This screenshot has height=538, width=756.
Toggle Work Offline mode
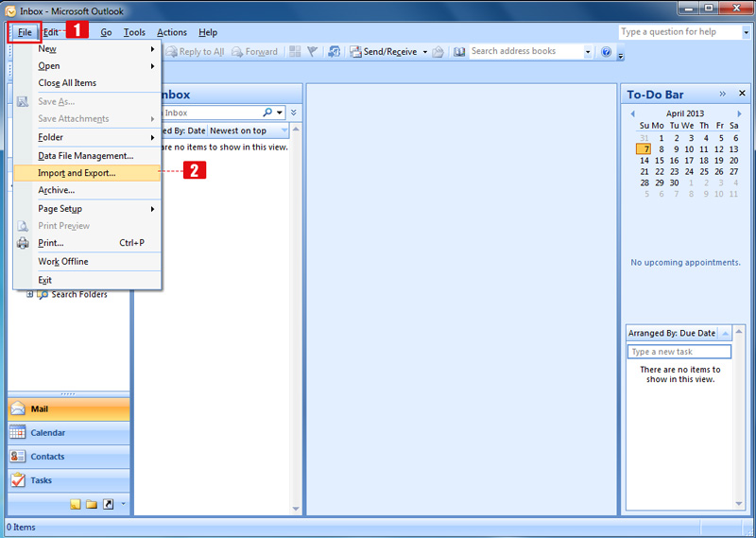coord(87,262)
